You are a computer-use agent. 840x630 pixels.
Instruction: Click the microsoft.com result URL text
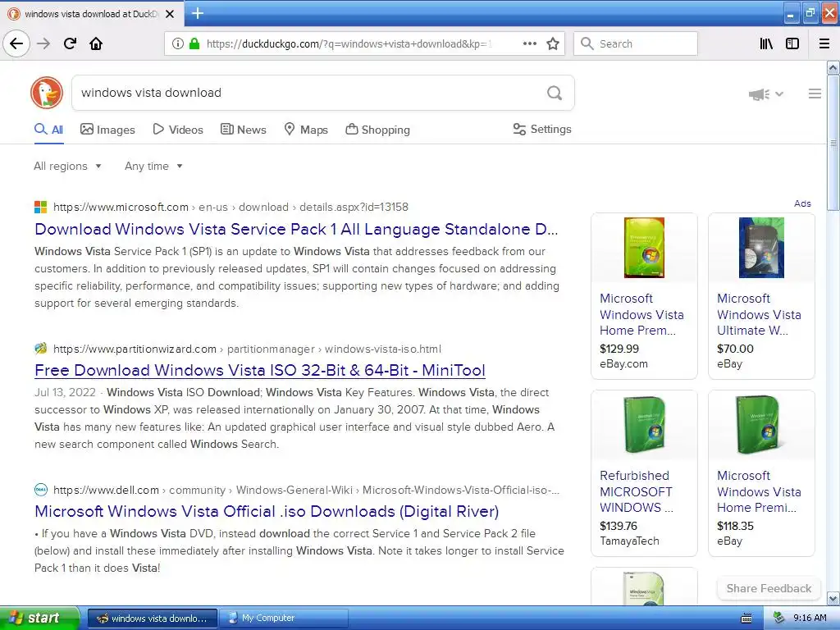pos(231,207)
